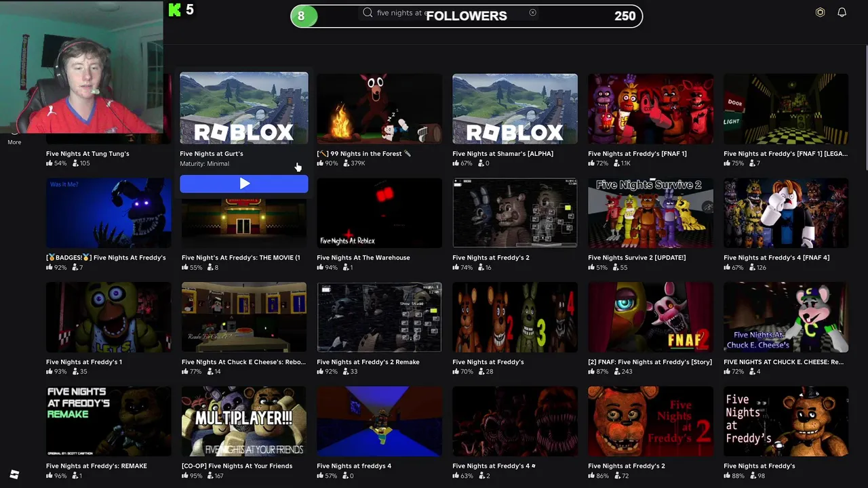868x488 pixels.
Task: Click the [CO-OP] Five Nights At Your Friends title
Action: point(237,466)
